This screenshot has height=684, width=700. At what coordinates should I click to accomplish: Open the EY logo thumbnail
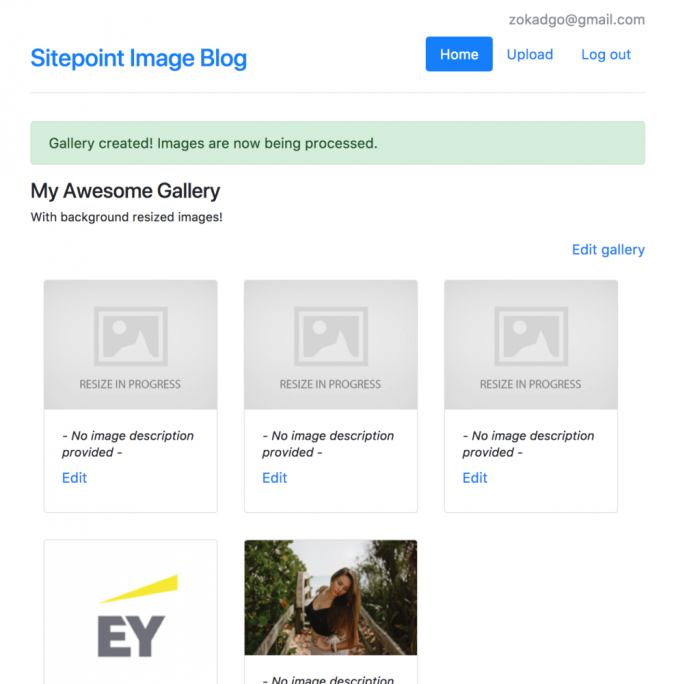point(130,612)
